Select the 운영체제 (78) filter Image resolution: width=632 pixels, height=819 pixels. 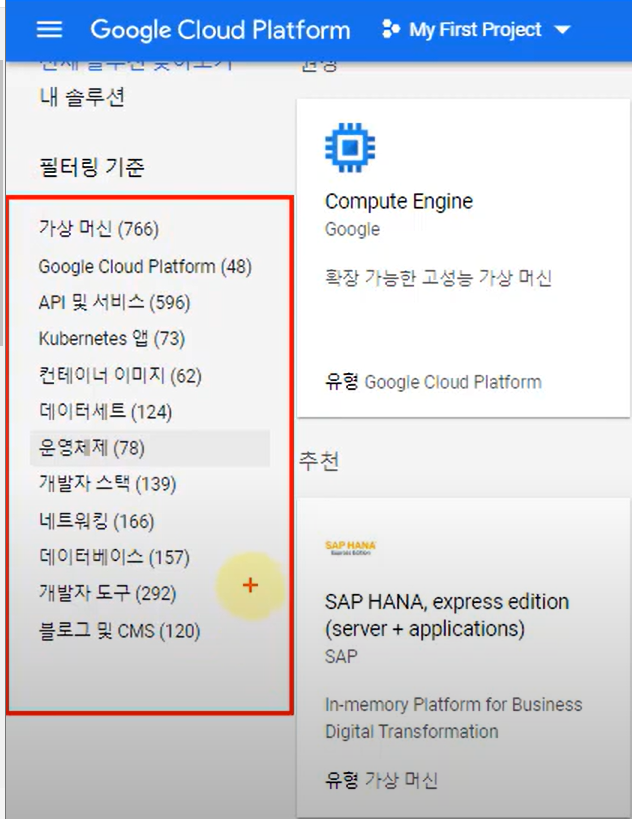pyautogui.click(x=150, y=448)
